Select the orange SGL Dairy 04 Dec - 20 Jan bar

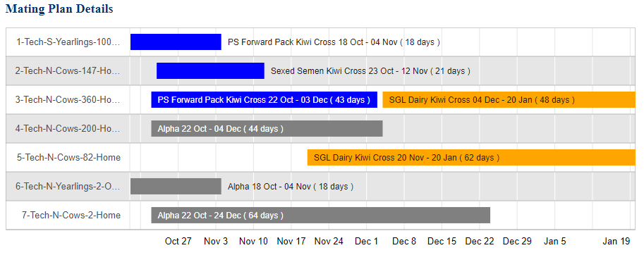pyautogui.click(x=509, y=99)
